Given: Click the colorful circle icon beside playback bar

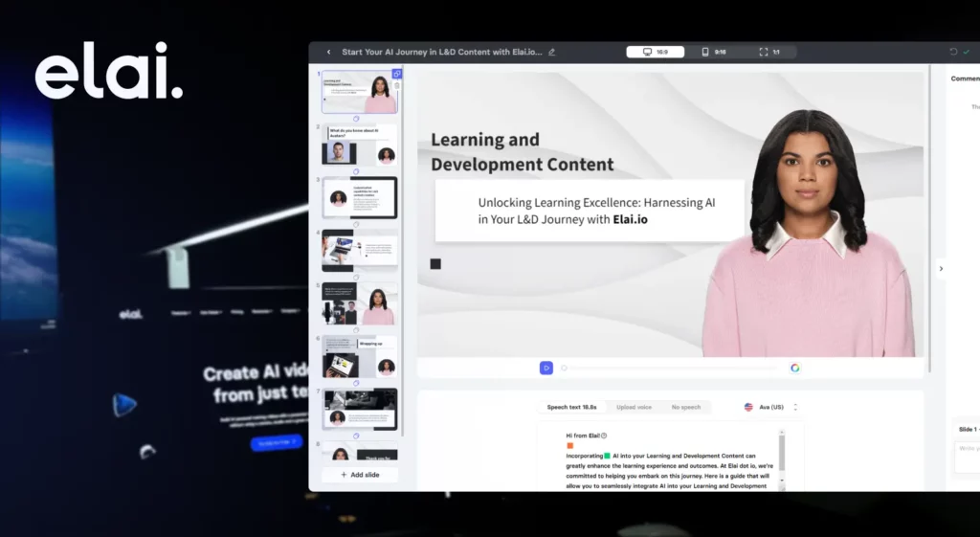Looking at the screenshot, I should [795, 369].
